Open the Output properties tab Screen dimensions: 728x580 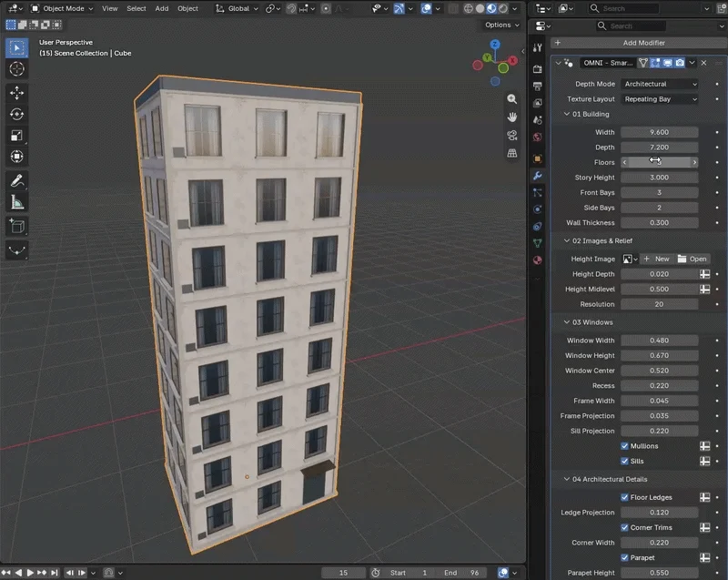pos(538,86)
